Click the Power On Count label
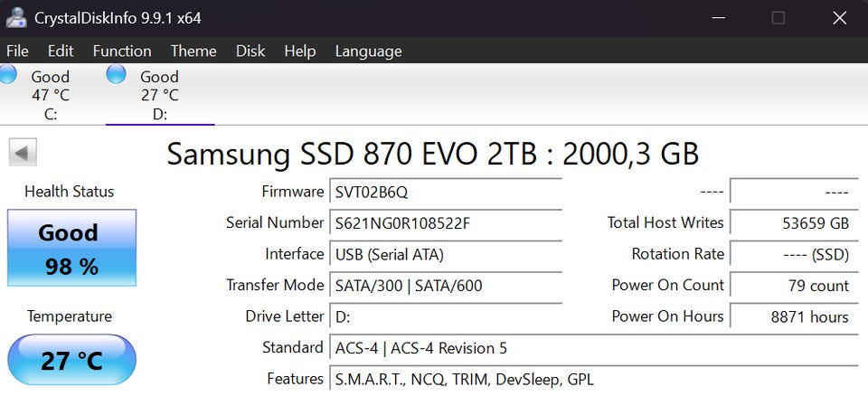This screenshot has height=396, width=868. (667, 285)
